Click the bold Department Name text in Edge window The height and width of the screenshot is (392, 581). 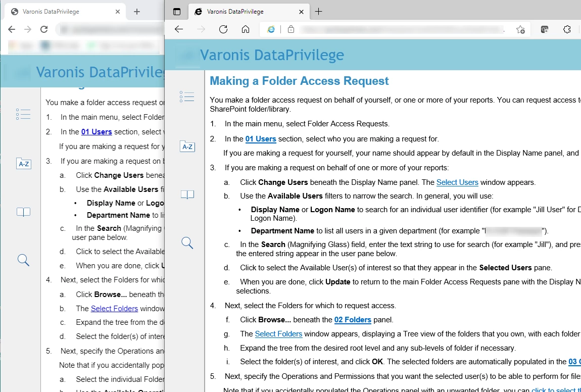click(282, 231)
